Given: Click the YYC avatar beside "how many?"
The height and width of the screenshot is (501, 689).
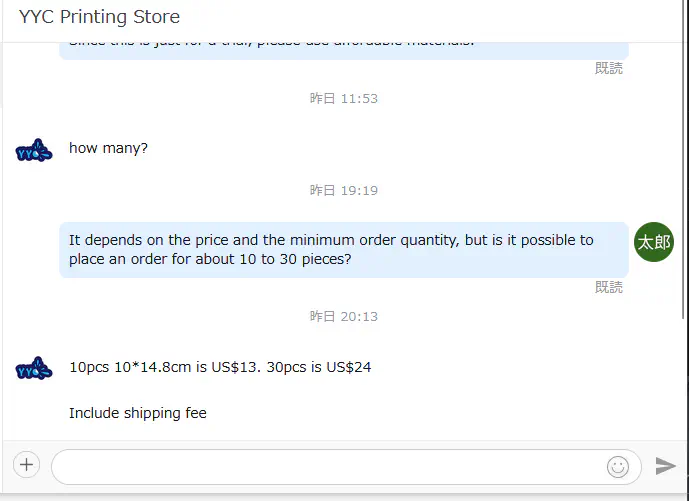Looking at the screenshot, I should [x=34, y=150].
